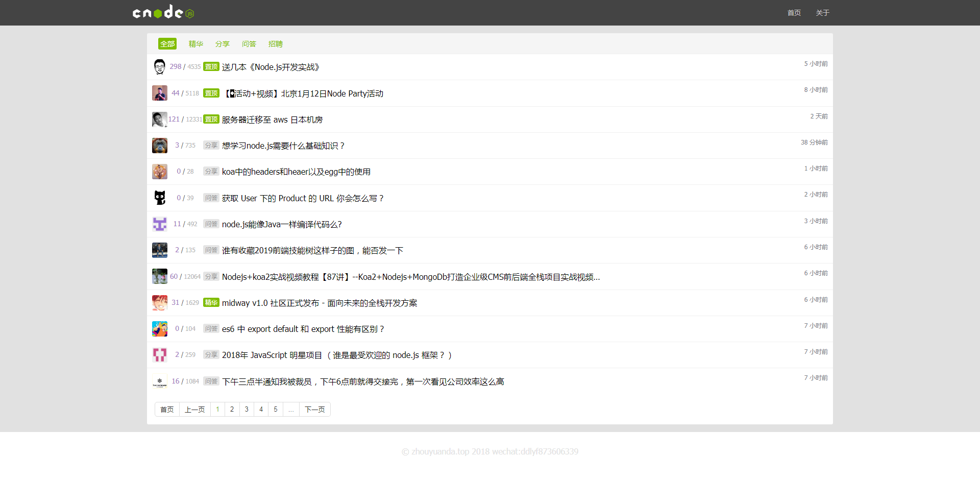This screenshot has height=479, width=980.
Task: Click 问答 badge on 获取 User 下的 Product row
Action: [211, 198]
